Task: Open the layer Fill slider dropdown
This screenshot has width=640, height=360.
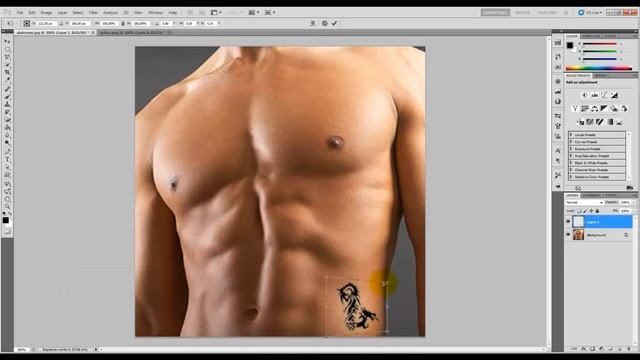Action: click(633, 211)
